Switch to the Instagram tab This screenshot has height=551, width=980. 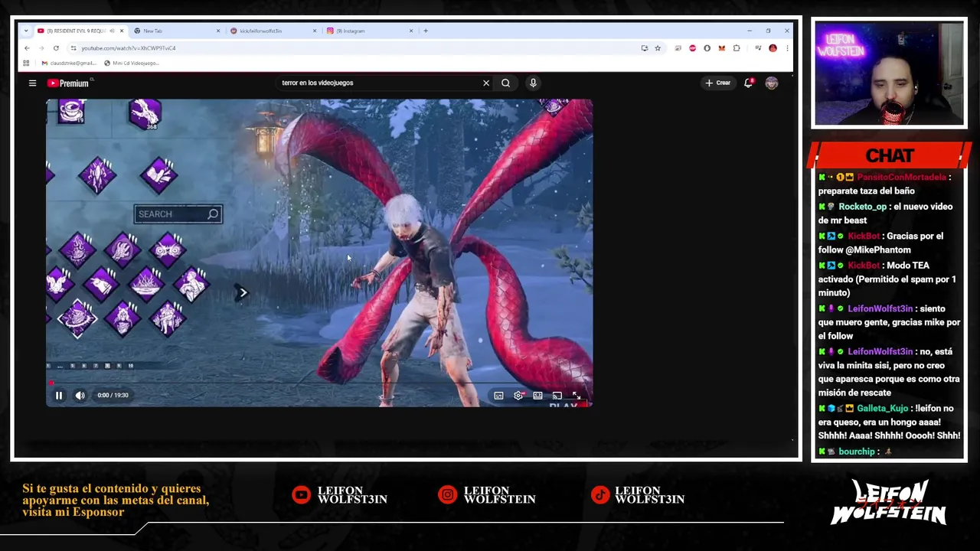(x=369, y=31)
